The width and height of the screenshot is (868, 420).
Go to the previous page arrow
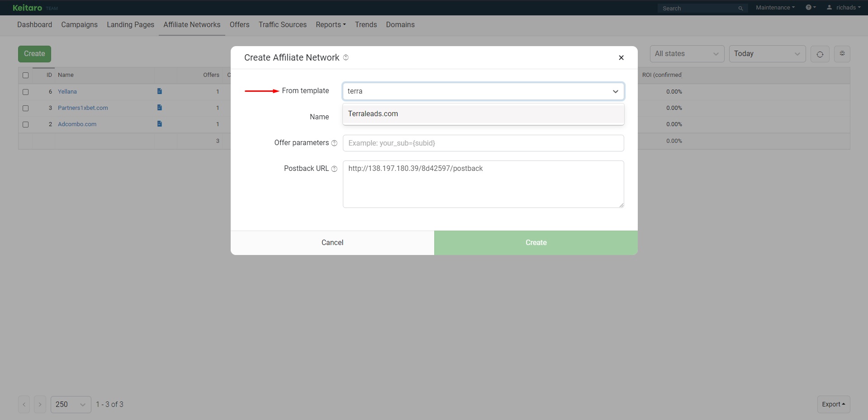tap(24, 405)
